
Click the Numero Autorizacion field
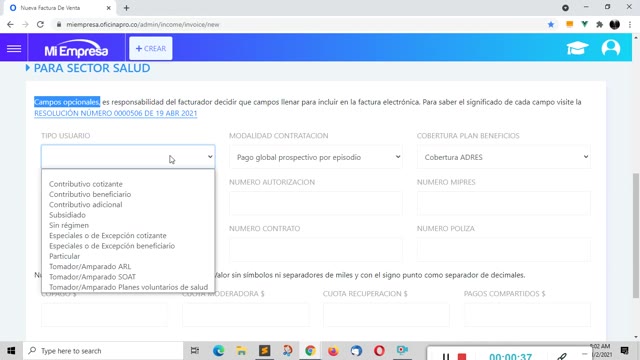tap(316, 203)
